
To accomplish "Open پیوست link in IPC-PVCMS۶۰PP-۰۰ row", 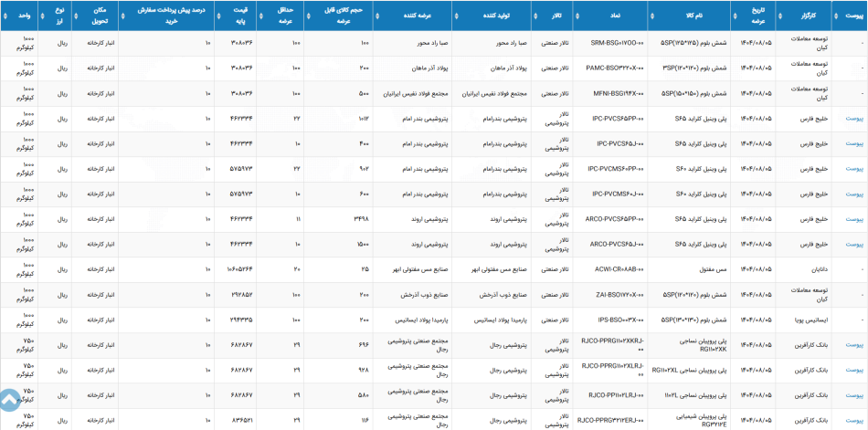I will (854, 169).
